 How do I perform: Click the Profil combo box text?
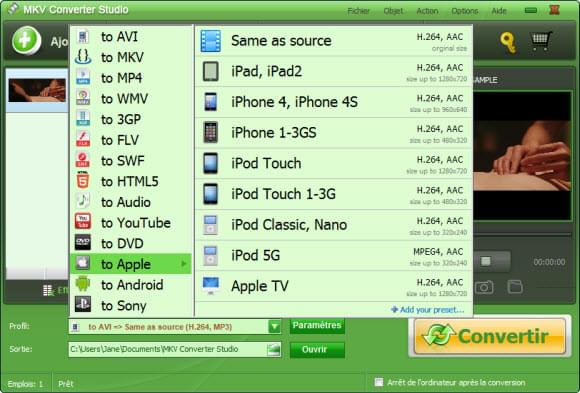(x=160, y=327)
